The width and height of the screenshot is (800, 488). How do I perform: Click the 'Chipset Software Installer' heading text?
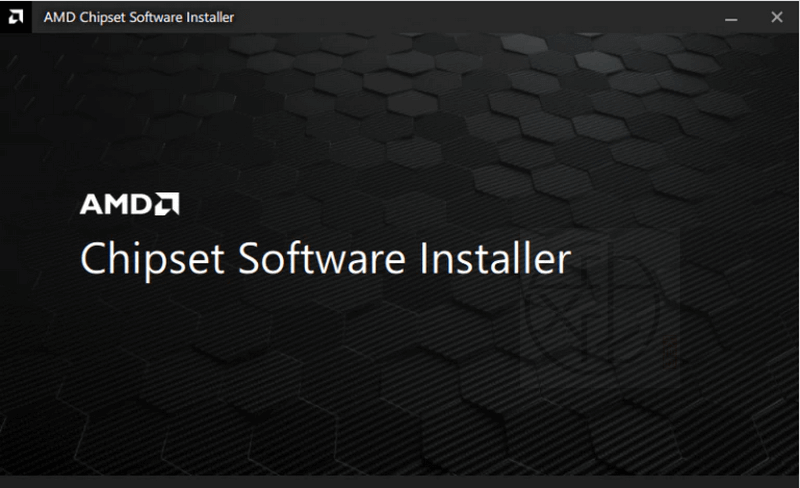(326, 260)
